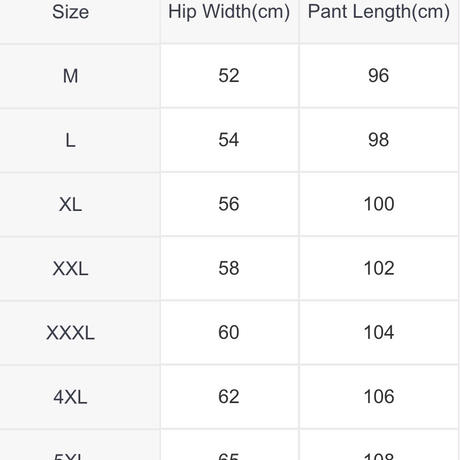
Task: Click hip width value 54
Action: (x=229, y=140)
